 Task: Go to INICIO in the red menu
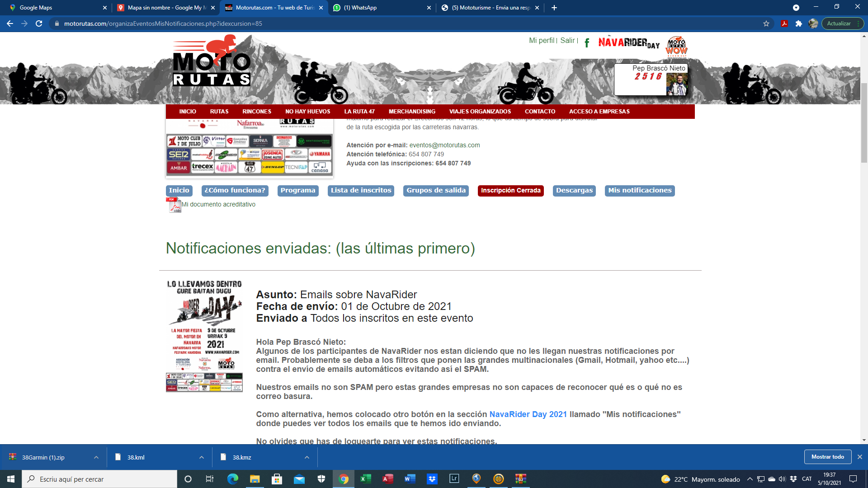click(x=188, y=112)
